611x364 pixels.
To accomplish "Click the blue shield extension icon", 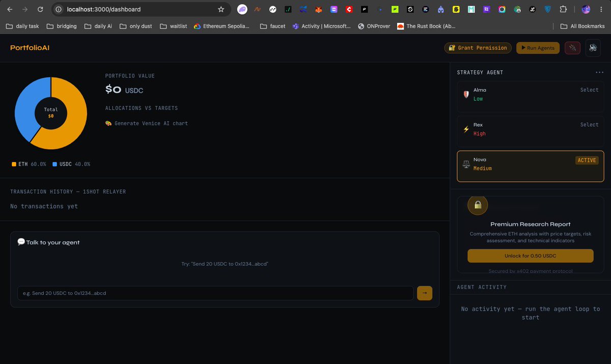I will tap(547, 9).
